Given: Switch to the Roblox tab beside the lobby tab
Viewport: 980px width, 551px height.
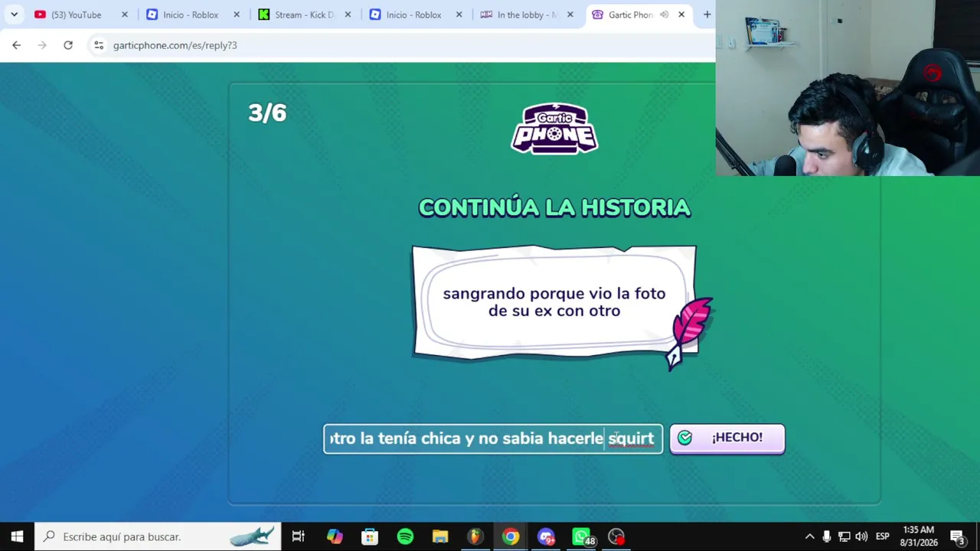Looking at the screenshot, I should coord(413,15).
